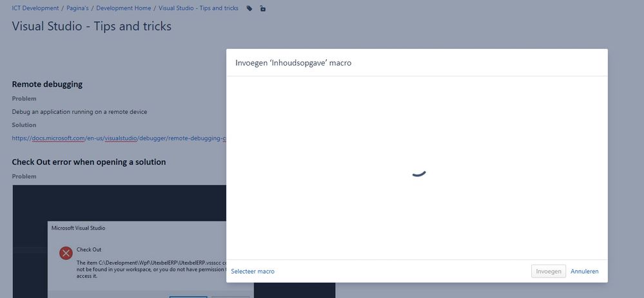
Task: Cancel the dialog with Annuleren
Action: click(x=585, y=272)
